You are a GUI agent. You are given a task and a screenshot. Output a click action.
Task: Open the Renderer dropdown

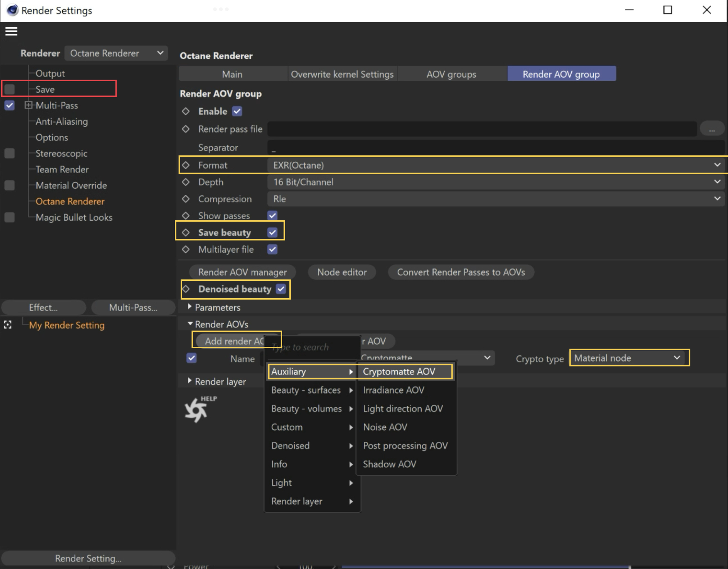point(116,53)
